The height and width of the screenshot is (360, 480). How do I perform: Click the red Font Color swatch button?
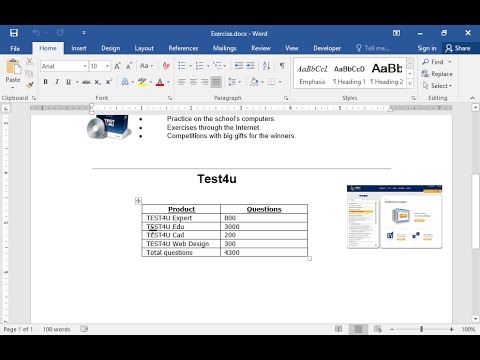[x=160, y=82]
